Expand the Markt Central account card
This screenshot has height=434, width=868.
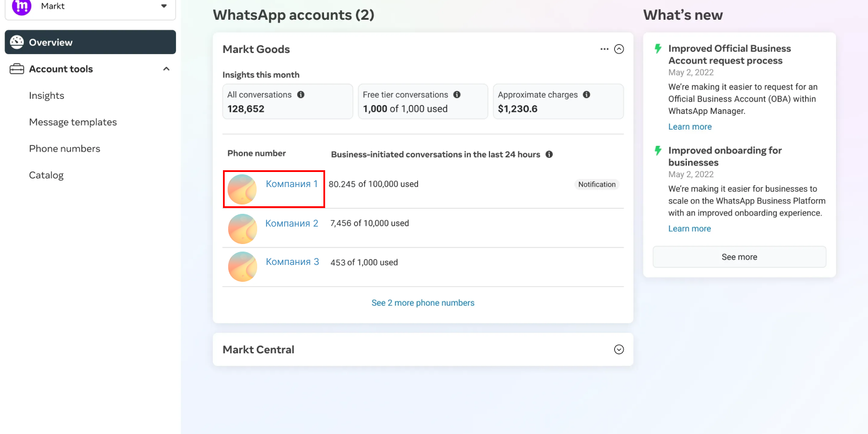619,350
